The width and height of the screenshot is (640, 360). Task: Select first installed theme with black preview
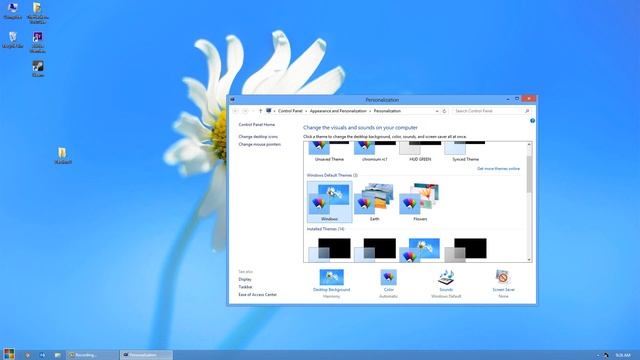pos(329,250)
